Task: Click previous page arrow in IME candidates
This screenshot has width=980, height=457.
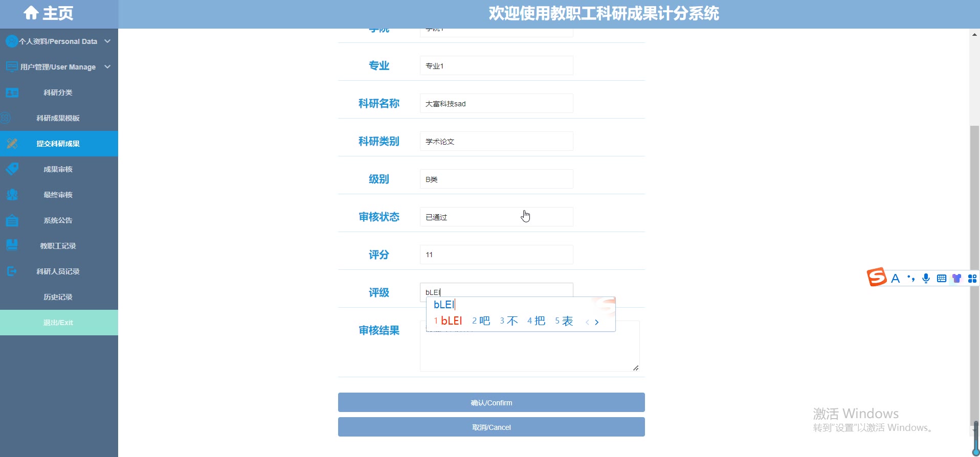Action: [x=587, y=322]
